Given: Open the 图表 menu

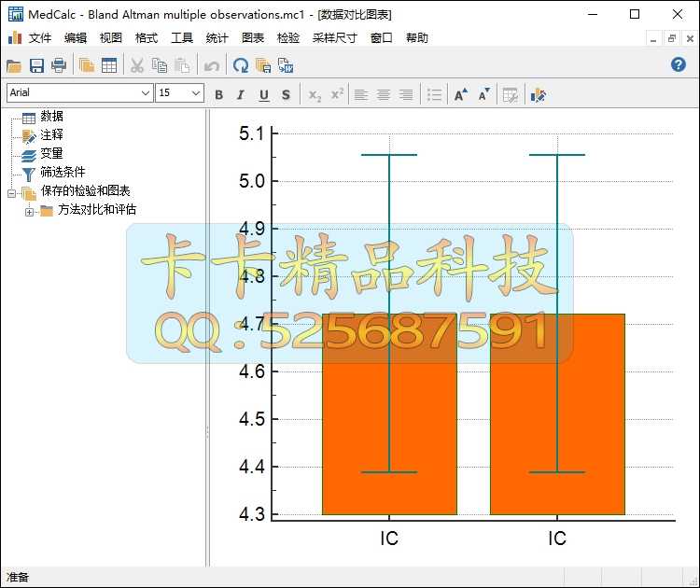Looking at the screenshot, I should coord(253,38).
